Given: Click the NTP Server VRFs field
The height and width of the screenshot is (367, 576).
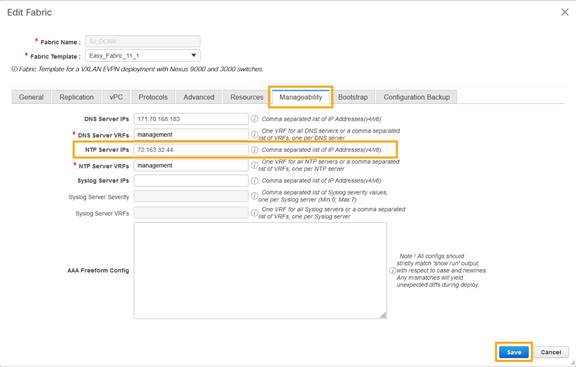Looking at the screenshot, I should (x=191, y=165).
